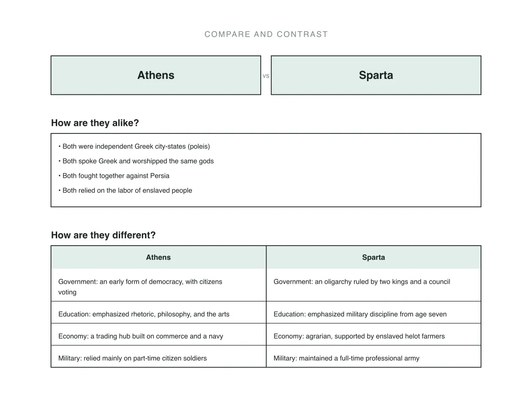
Task: Select the Sparta full-time professional army cell
Action: pyautogui.click(x=374, y=356)
